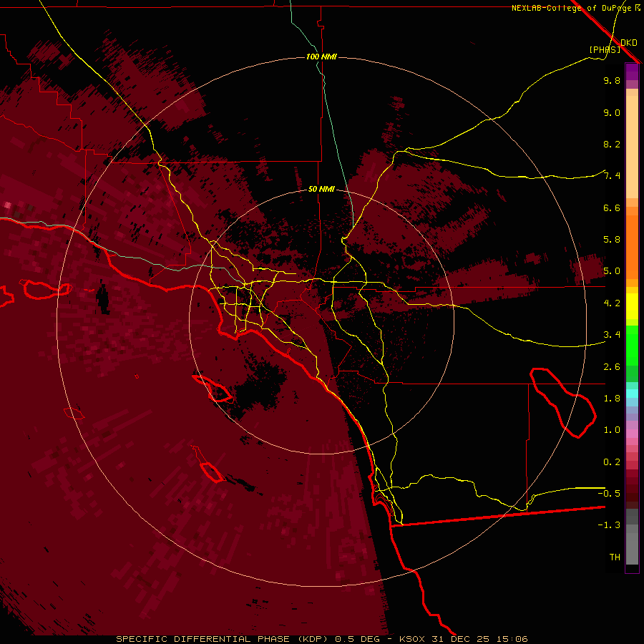Image resolution: width=644 pixels, height=644 pixels.
Task: Click the DKD label above the legend
Action: pos(629,43)
